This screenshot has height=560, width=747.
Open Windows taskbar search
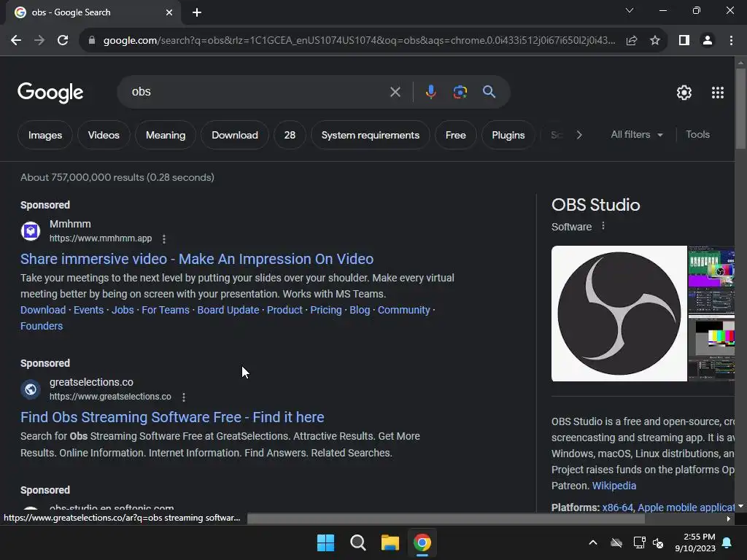(x=357, y=542)
